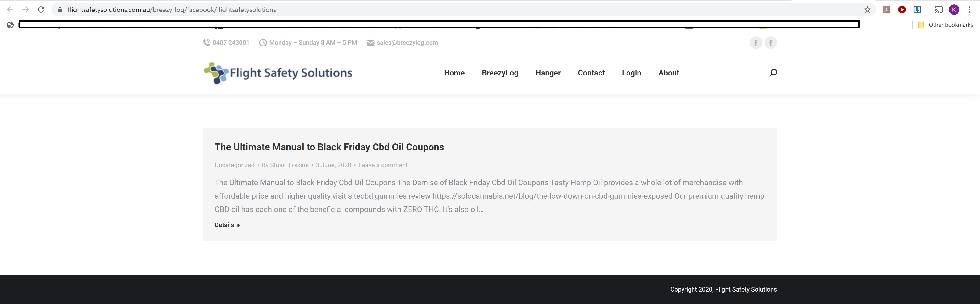The height and width of the screenshot is (304, 980).
Task: Open the site search magnifier icon
Action: tap(773, 73)
